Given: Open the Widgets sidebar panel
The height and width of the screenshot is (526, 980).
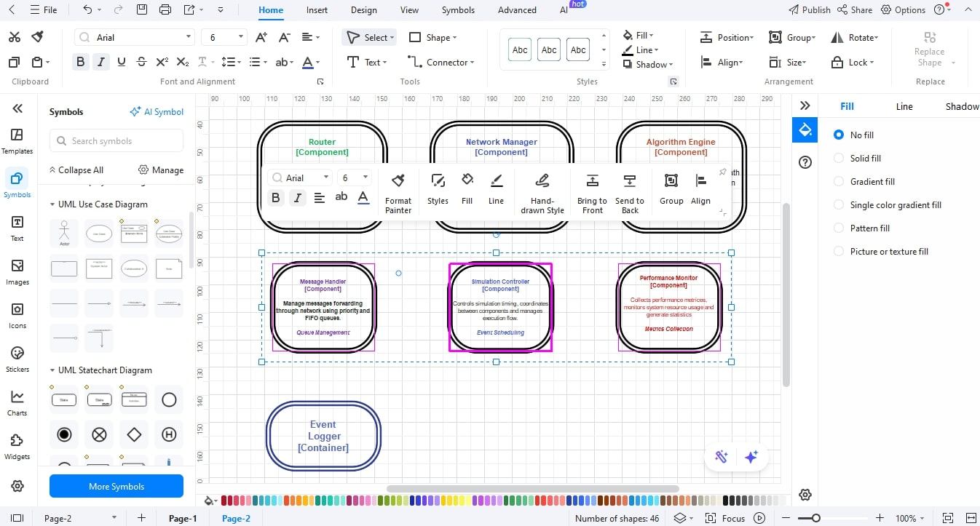Looking at the screenshot, I should 17,447.
